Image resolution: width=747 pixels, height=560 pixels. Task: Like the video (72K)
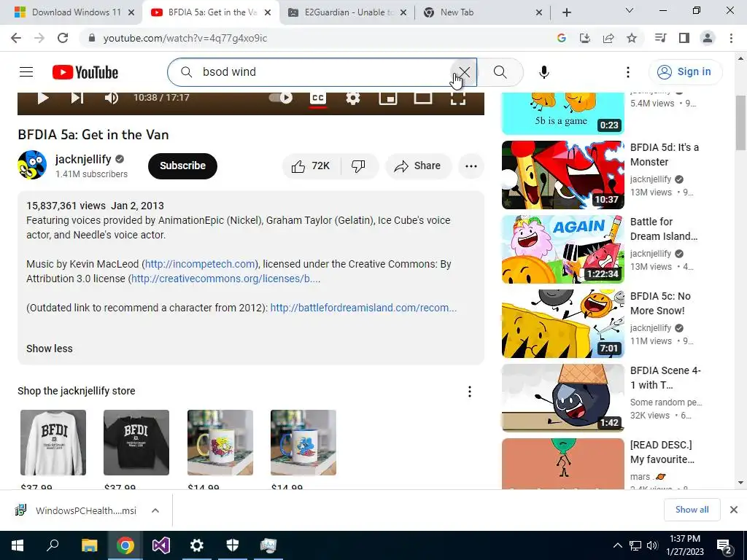[311, 166]
